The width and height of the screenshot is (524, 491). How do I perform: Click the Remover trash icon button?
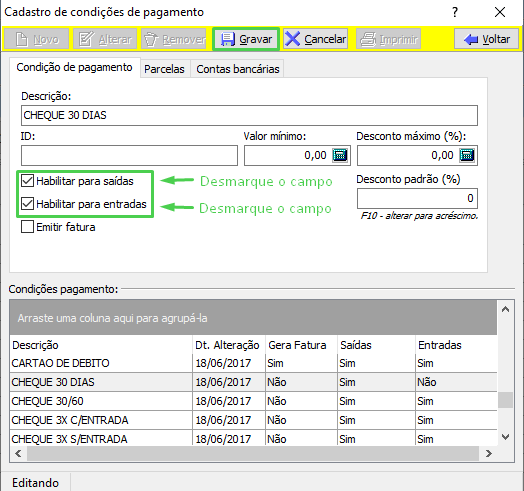coord(174,39)
